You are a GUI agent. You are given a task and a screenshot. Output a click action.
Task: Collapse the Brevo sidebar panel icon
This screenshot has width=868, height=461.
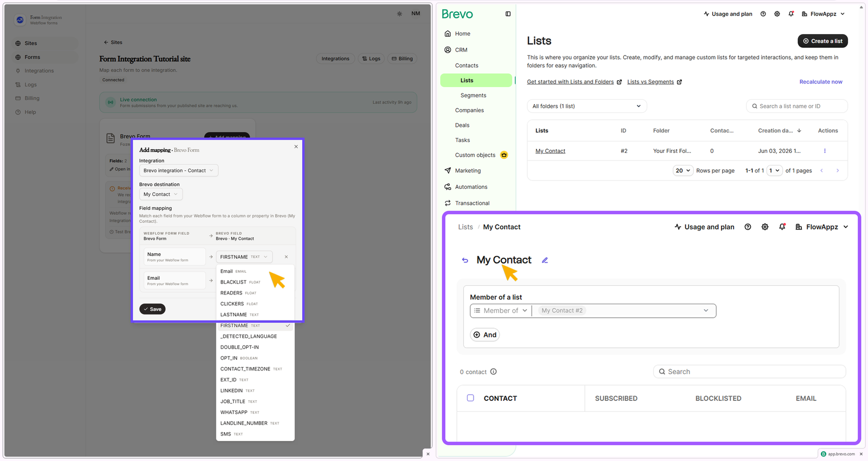(x=508, y=14)
